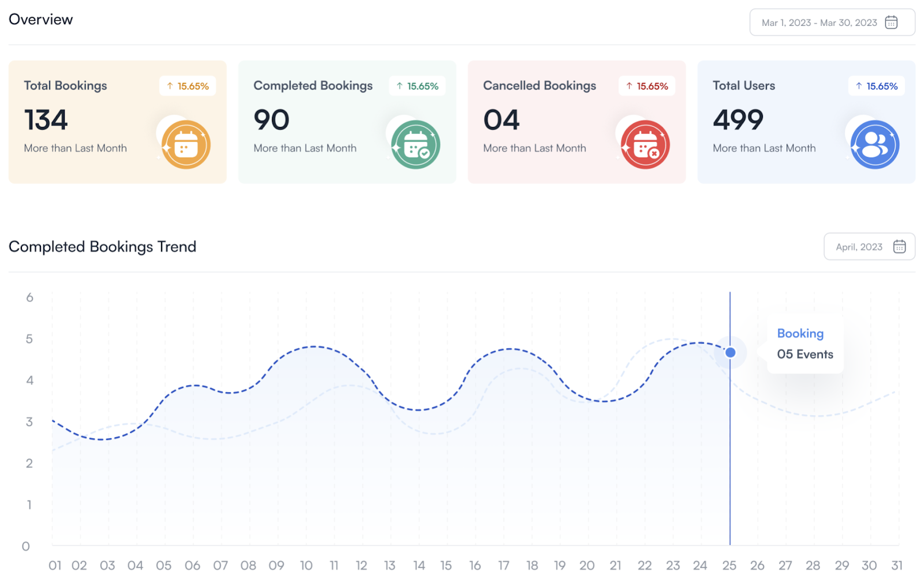Click calendar icon in Overview date range
The height and width of the screenshot is (579, 924).
coord(891,23)
